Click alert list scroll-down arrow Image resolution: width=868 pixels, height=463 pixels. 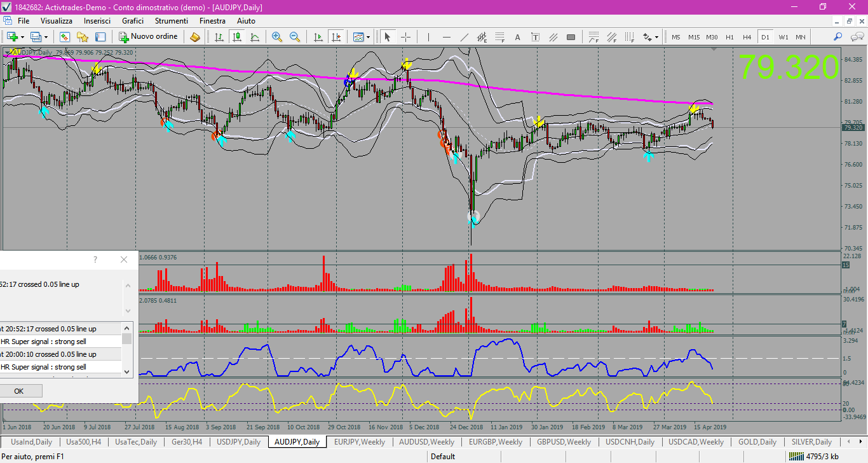pos(127,371)
